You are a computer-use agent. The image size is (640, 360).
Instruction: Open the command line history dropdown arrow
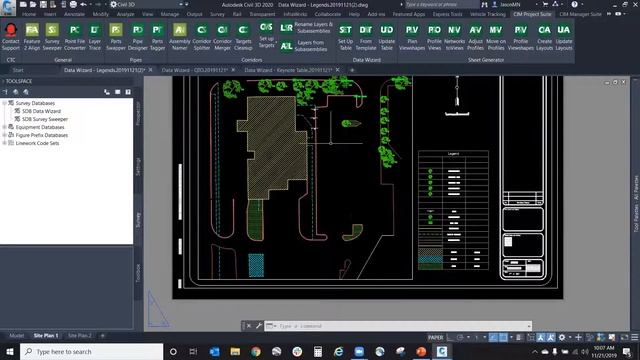coord(529,326)
